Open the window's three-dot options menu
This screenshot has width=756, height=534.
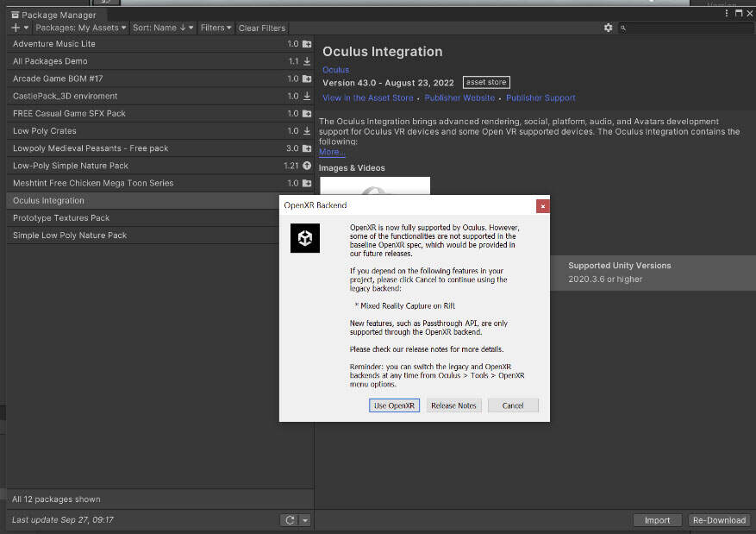point(725,15)
